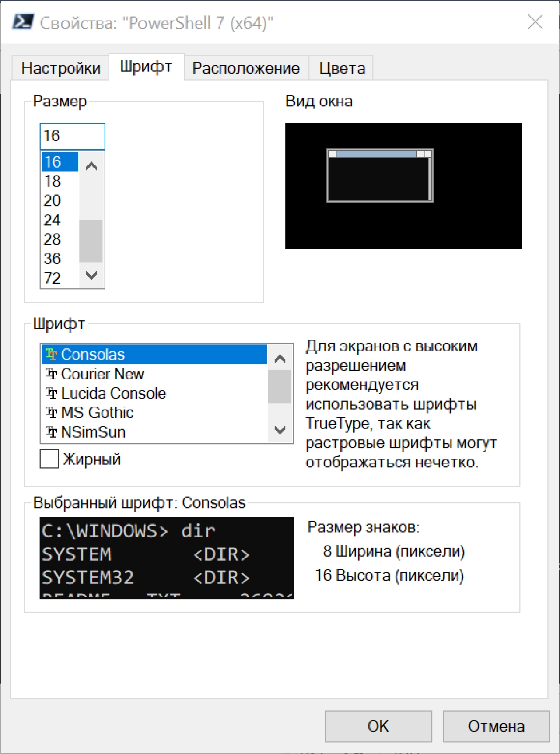Choose font size 18

[59, 181]
